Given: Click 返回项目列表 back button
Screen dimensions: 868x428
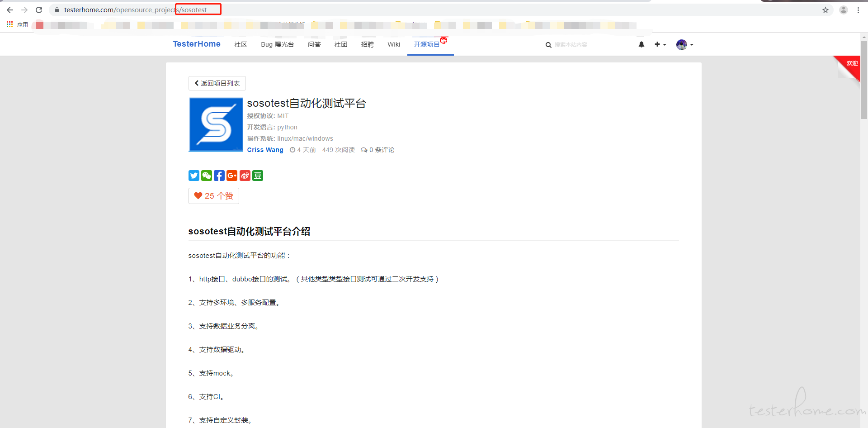Looking at the screenshot, I should pyautogui.click(x=217, y=83).
